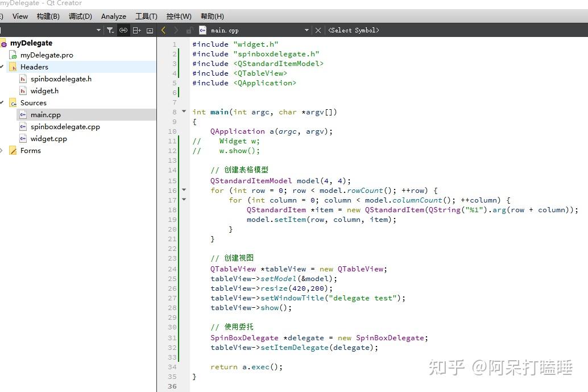Image resolution: width=588 pixels, height=392 pixels.
Task: Select main.cpp in the project tree
Action: pyautogui.click(x=45, y=115)
